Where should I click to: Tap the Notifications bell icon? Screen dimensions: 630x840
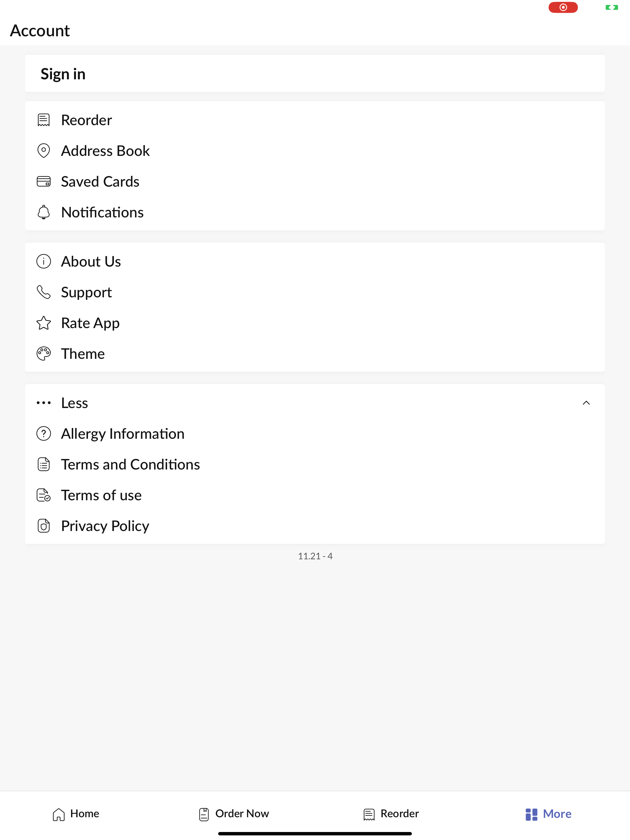(x=44, y=212)
